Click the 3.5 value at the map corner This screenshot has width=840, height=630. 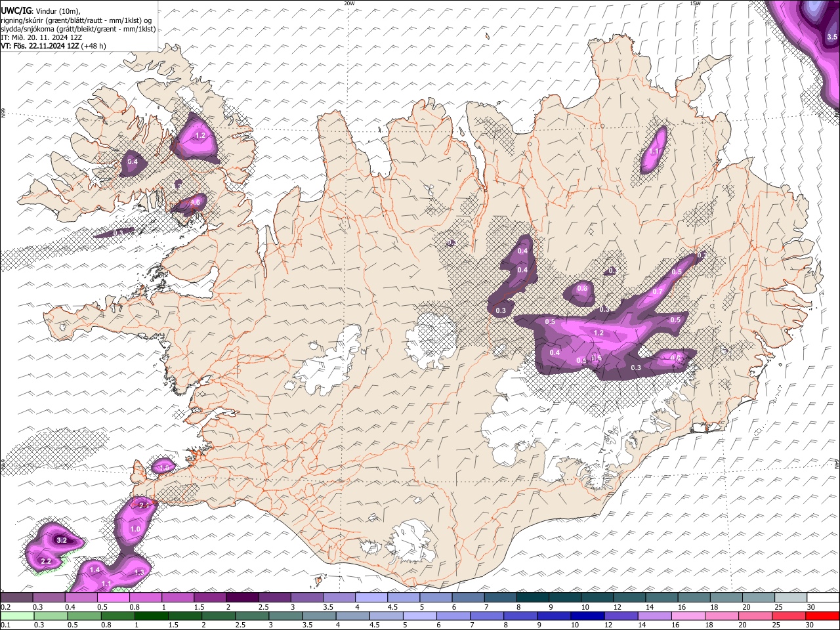[x=831, y=37]
